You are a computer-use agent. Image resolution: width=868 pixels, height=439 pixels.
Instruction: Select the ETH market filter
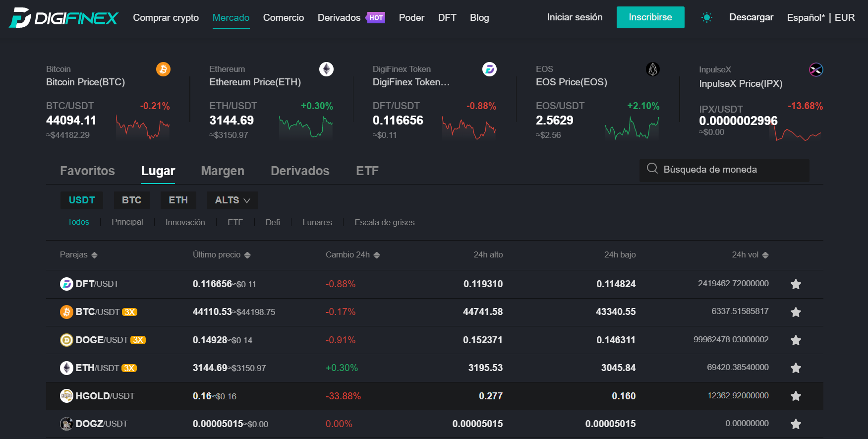click(x=178, y=200)
